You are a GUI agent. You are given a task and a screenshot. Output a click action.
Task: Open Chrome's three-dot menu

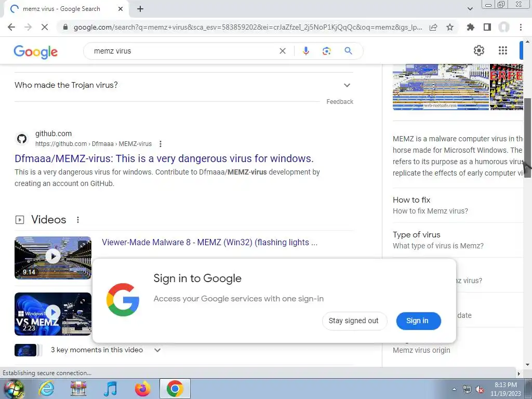pyautogui.click(x=521, y=27)
